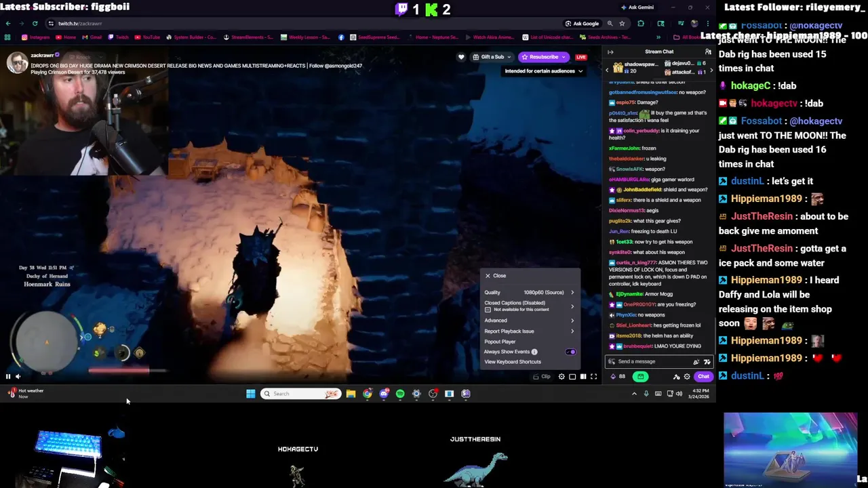Open the chat community users icon

coord(708,52)
